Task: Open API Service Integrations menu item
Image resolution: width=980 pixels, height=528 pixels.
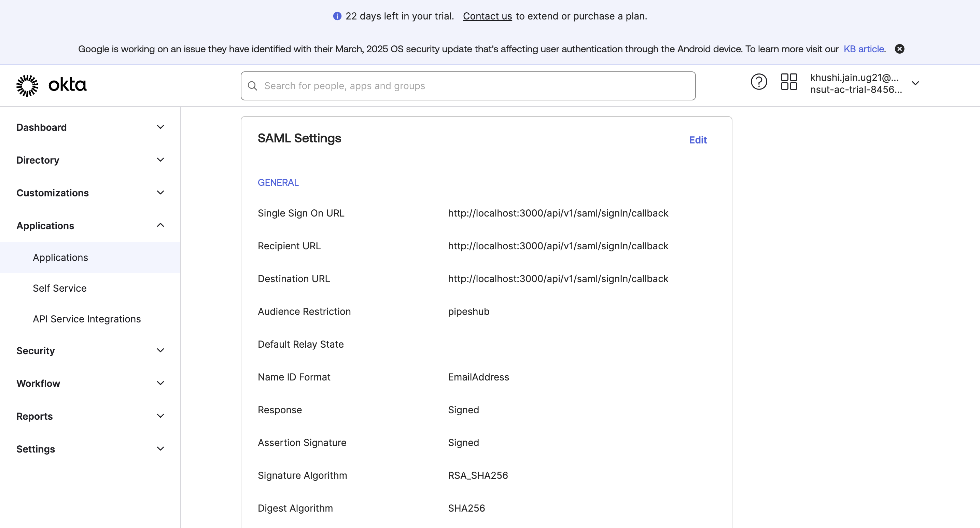Action: [x=87, y=319]
